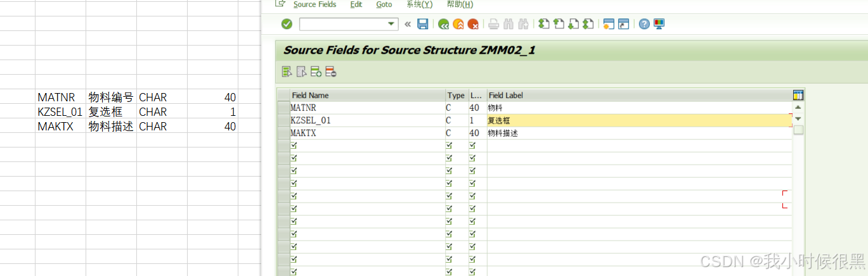
Task: Click length cell 1 in SAP KZSEL_01 row
Action: 477,120
